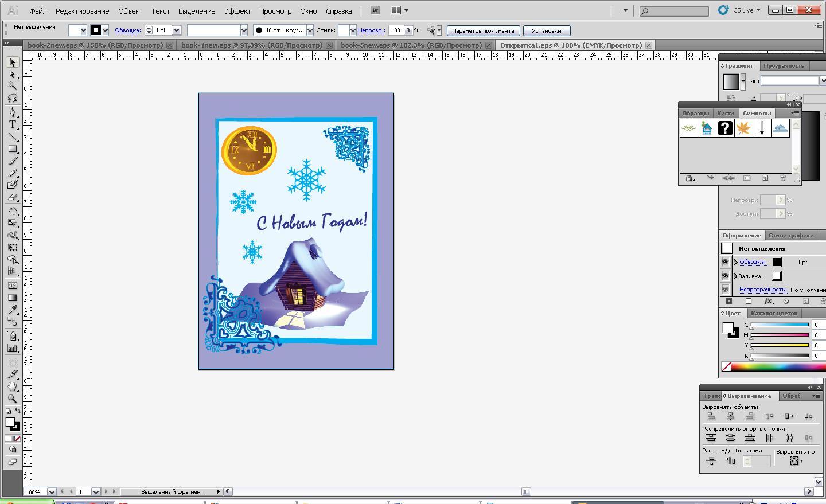The image size is (826, 504).
Task: Select the maple leaf symbol
Action: click(743, 128)
